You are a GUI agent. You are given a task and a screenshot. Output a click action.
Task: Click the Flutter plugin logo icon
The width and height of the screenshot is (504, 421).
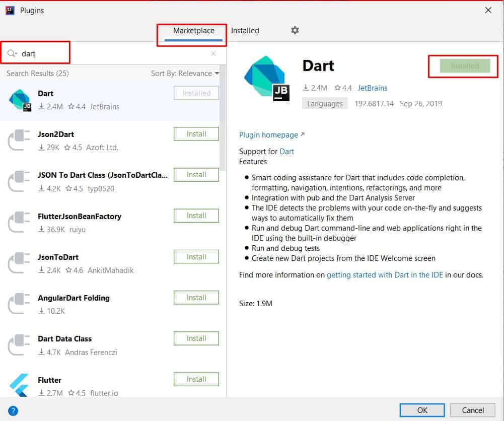19,385
